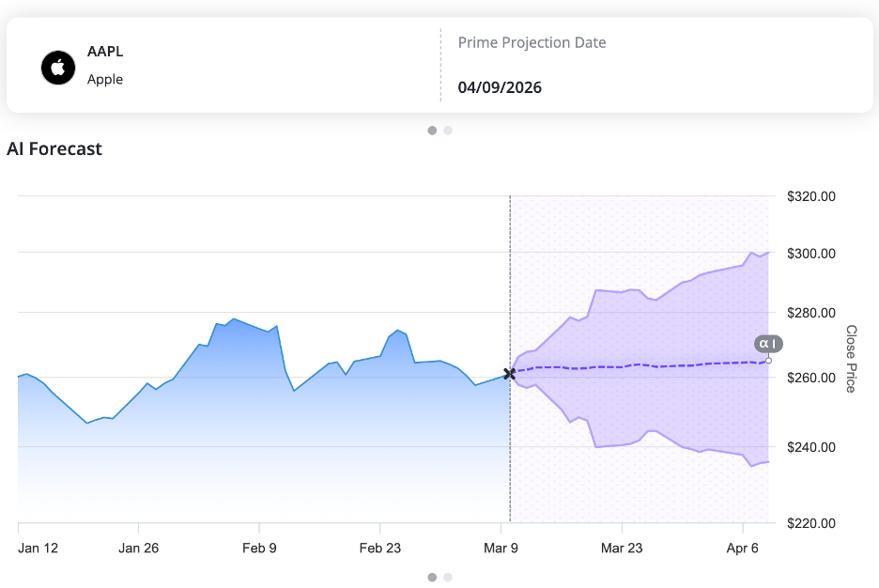Viewport: 879px width, 588px height.
Task: Click the Mar 23 date axis label
Action: point(622,548)
